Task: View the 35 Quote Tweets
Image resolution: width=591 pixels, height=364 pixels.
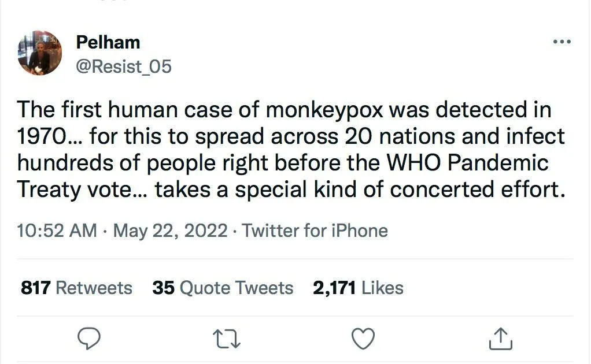Action: [x=223, y=288]
